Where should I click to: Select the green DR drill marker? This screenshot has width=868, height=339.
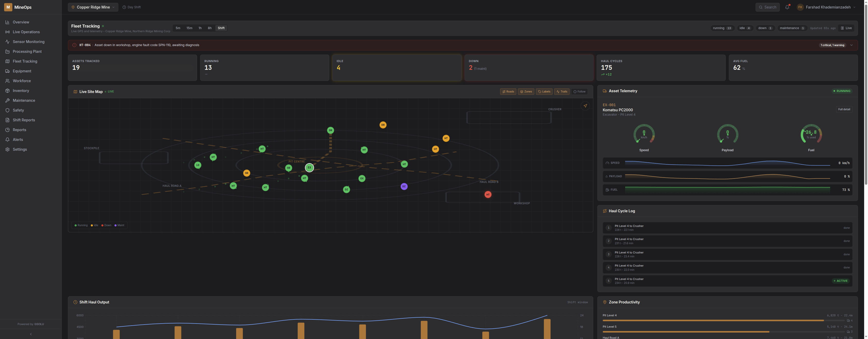coord(331,130)
